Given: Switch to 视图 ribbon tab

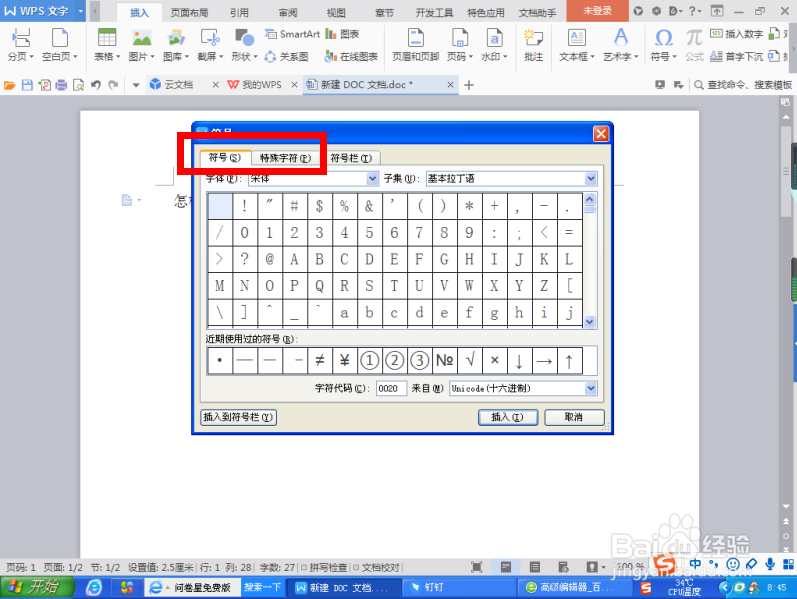Looking at the screenshot, I should point(335,13).
